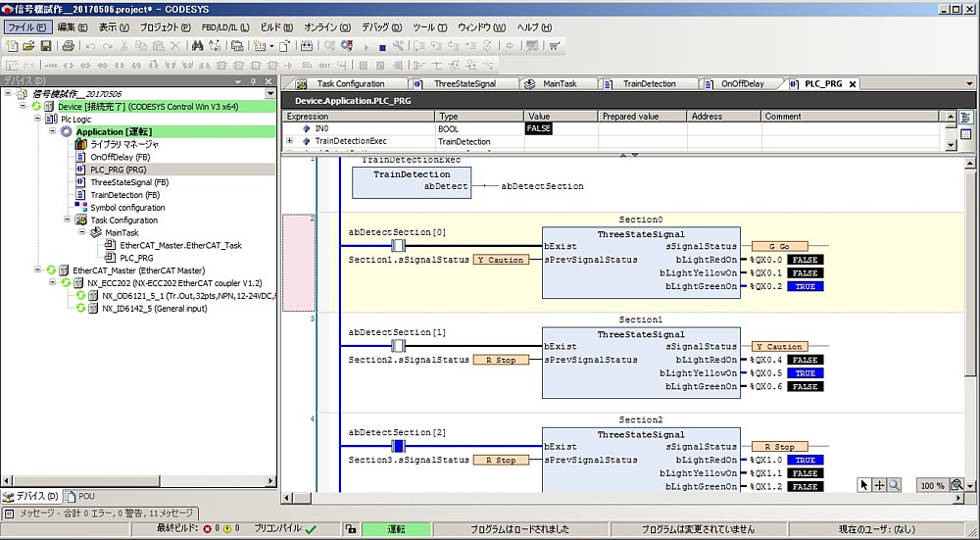Click the precompile green check mark
This screenshot has height=540, width=980.
[311, 529]
